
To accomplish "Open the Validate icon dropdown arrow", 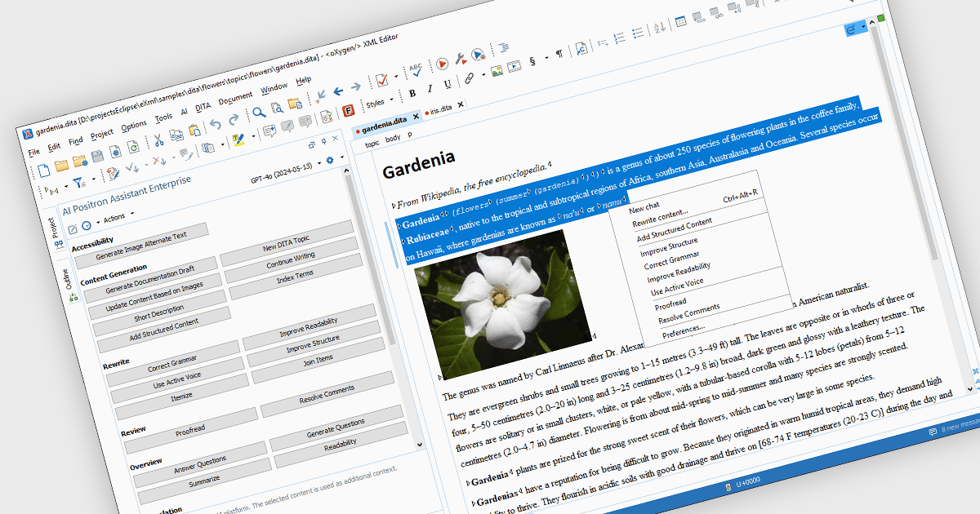I will point(396,76).
